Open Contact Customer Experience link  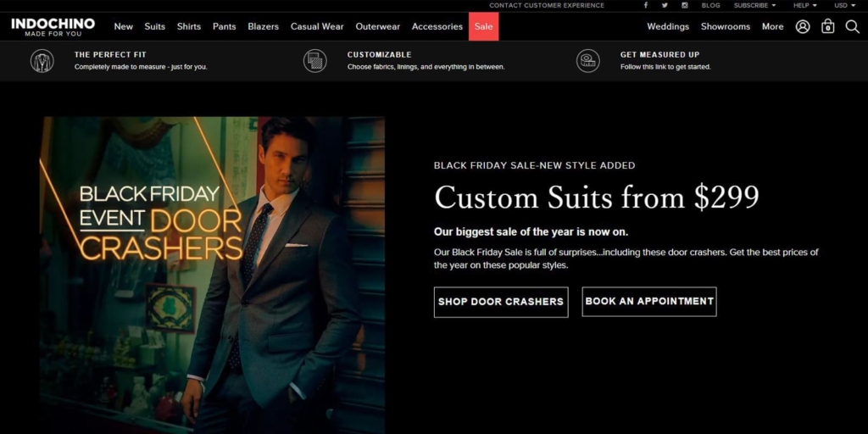pos(547,5)
